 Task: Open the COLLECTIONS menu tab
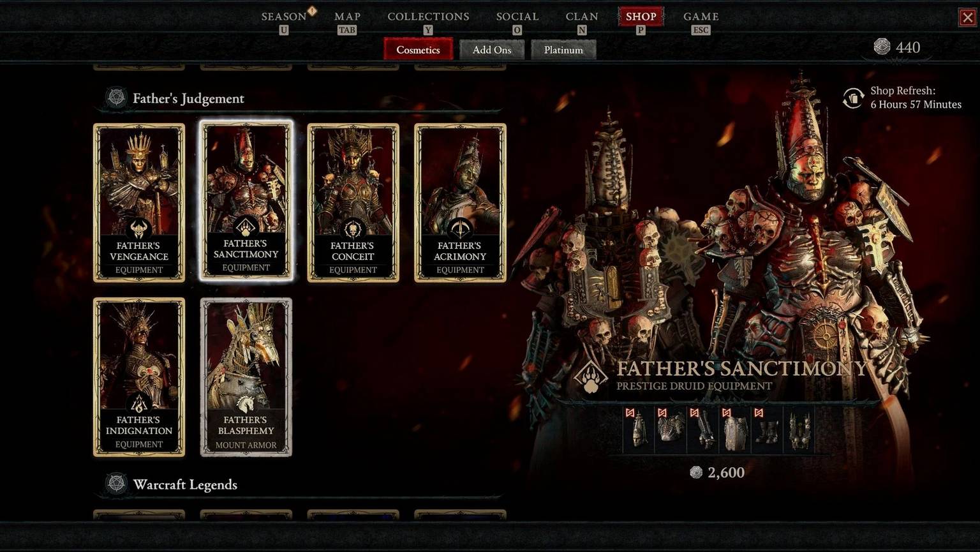coord(428,17)
